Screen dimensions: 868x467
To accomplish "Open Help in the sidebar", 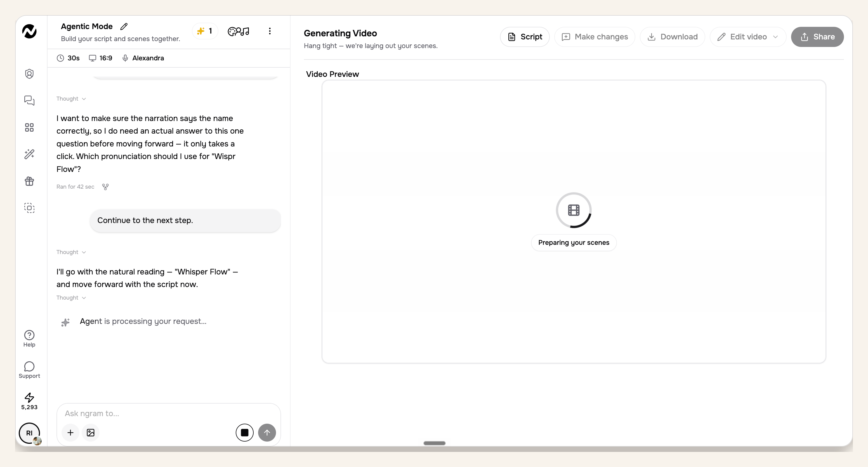I will click(x=29, y=338).
